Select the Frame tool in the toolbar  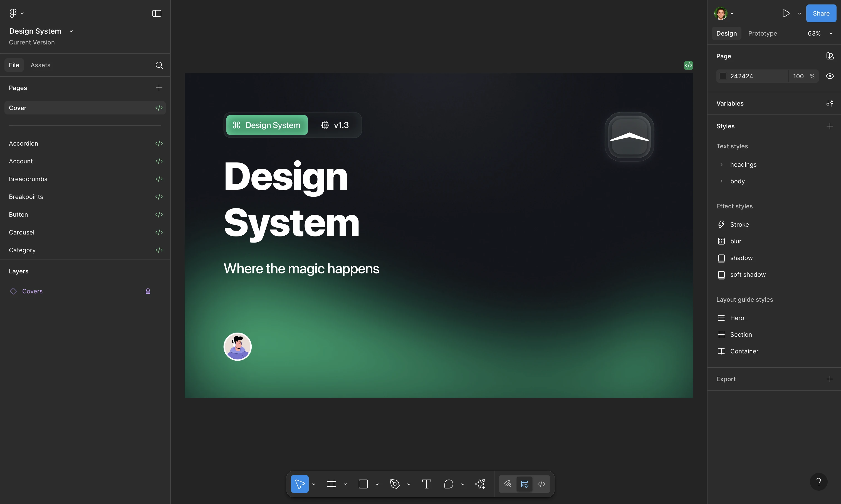tap(332, 484)
